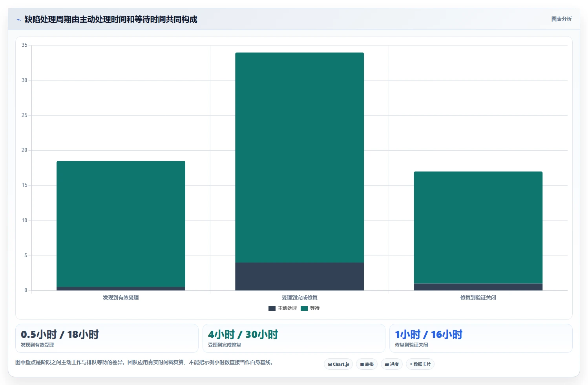Click the 主动处理 legend label
This screenshot has width=588, height=385.
(x=287, y=308)
